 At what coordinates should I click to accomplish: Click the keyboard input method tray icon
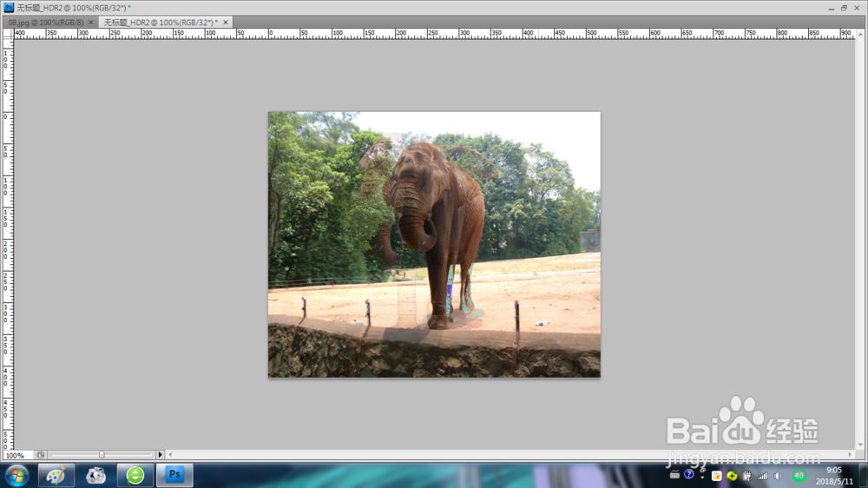[x=674, y=475]
